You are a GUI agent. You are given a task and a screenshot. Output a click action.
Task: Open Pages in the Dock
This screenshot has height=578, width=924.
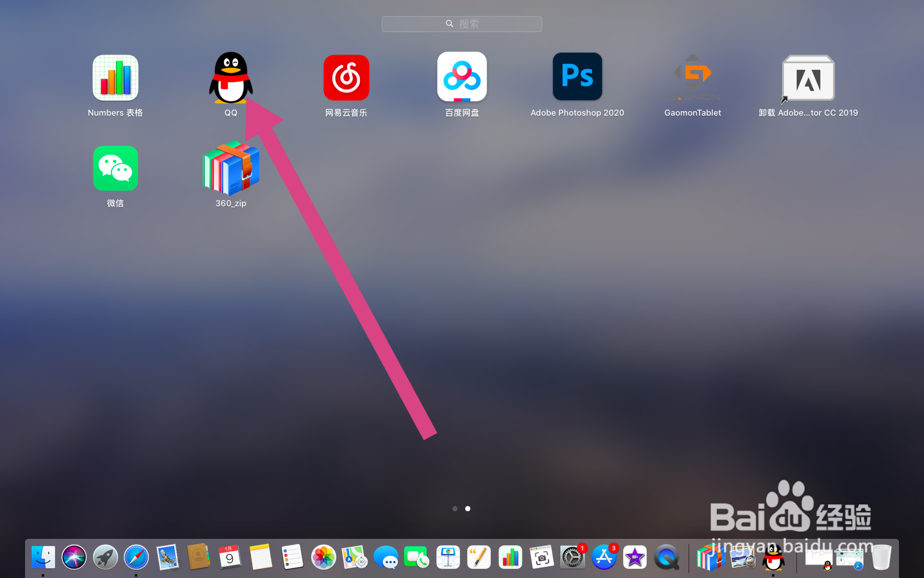(x=479, y=557)
